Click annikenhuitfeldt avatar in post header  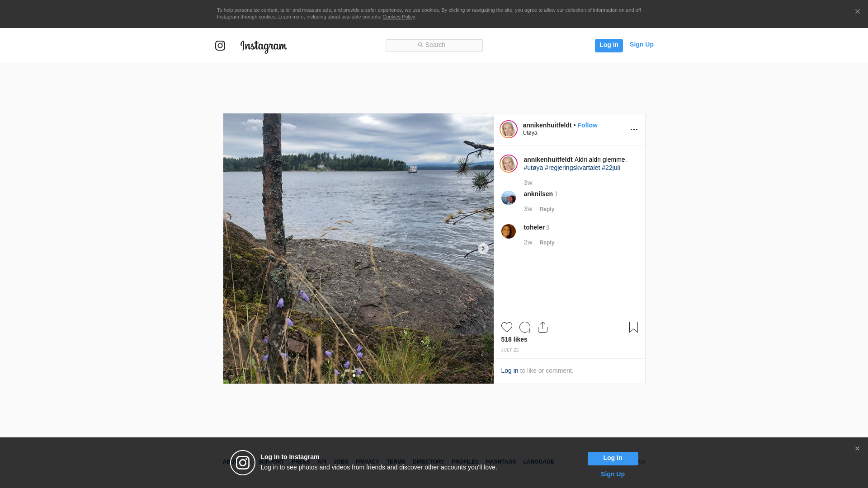pyautogui.click(x=508, y=129)
